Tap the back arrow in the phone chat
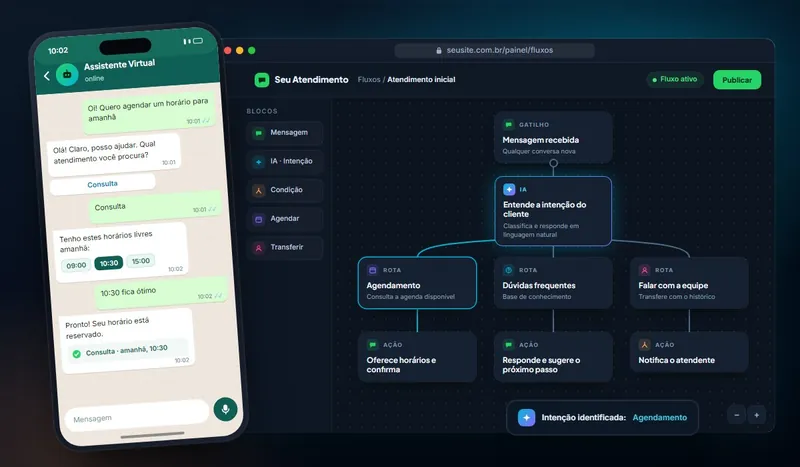800x467 pixels. click(x=47, y=76)
